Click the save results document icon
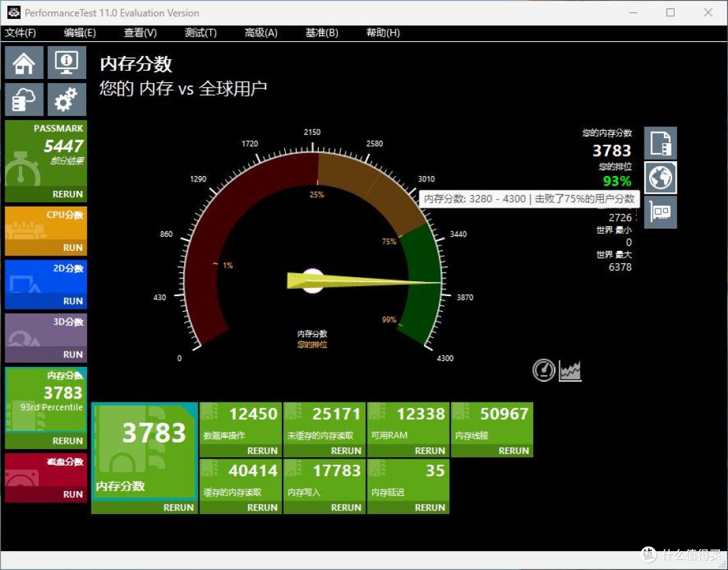Image resolution: width=728 pixels, height=570 pixels. click(660, 143)
